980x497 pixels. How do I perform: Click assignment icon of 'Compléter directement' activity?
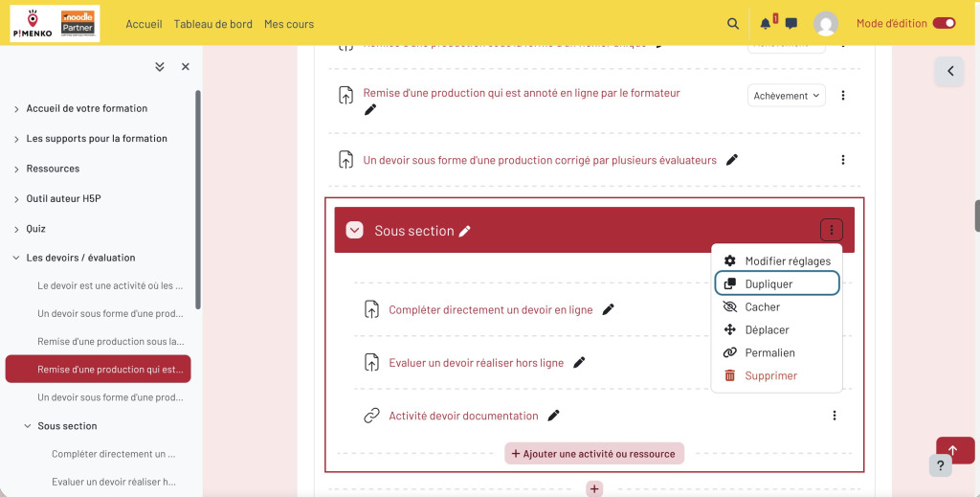[372, 309]
